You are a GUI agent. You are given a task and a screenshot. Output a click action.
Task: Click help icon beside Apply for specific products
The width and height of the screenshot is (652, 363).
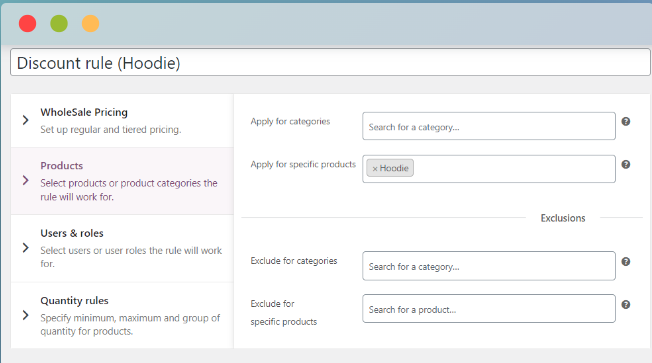tap(625, 164)
